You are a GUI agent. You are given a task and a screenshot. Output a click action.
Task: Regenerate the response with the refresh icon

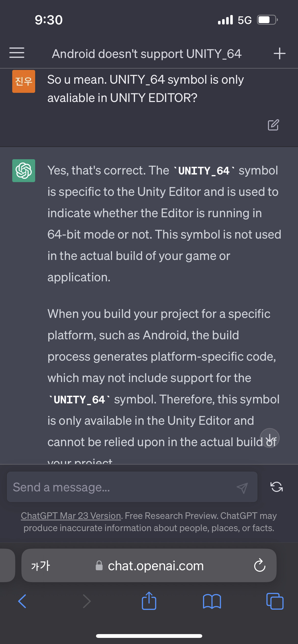point(277,487)
